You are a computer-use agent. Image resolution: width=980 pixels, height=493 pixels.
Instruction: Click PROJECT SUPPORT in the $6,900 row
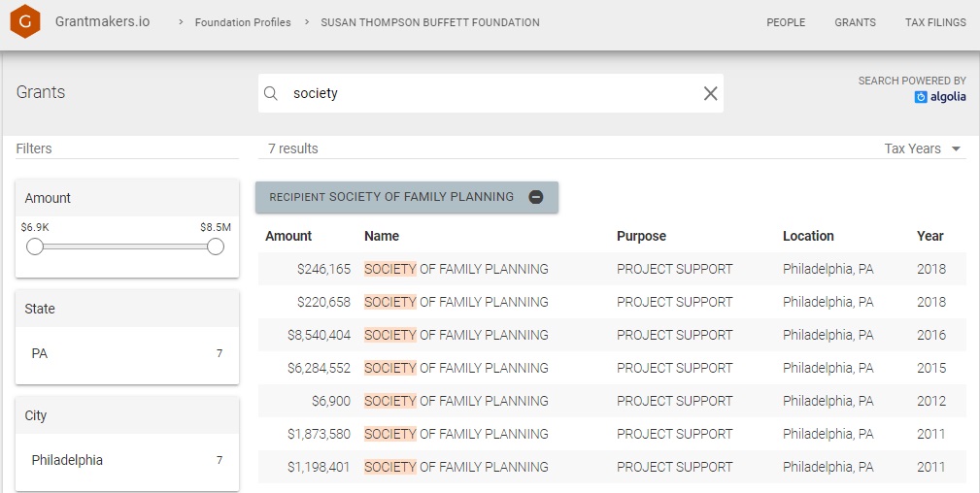click(674, 401)
